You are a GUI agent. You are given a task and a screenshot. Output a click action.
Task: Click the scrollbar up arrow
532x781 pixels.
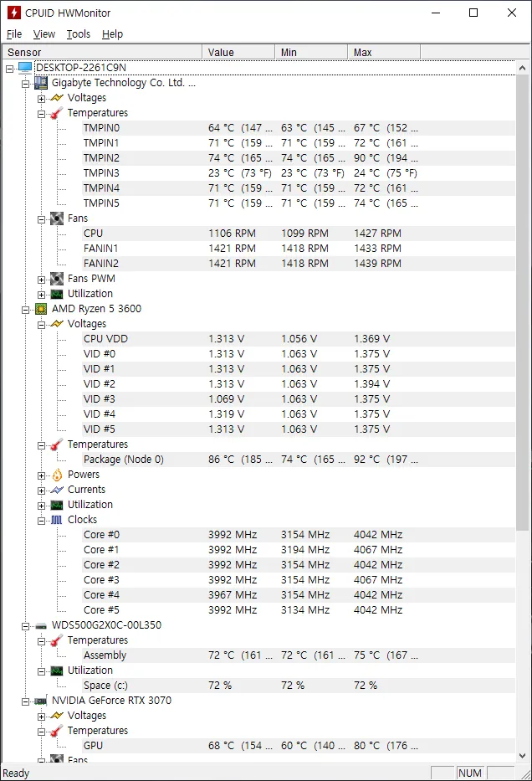coord(522,68)
